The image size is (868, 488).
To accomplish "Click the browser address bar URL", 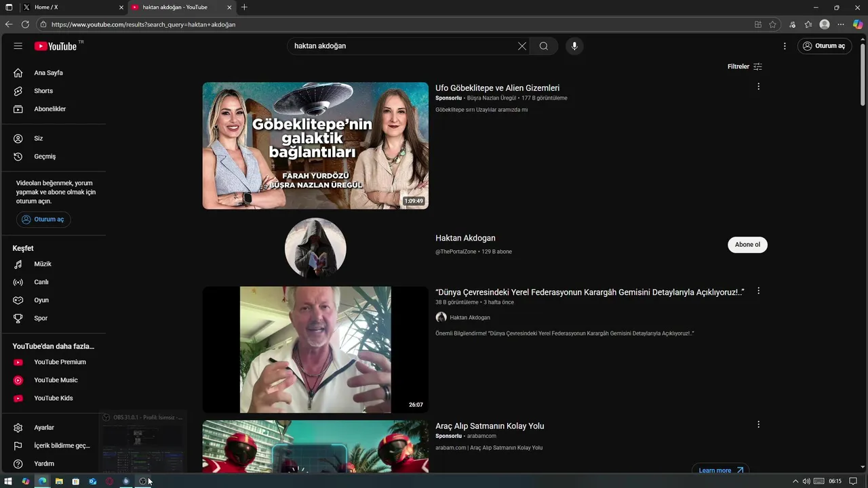I will 143,24.
